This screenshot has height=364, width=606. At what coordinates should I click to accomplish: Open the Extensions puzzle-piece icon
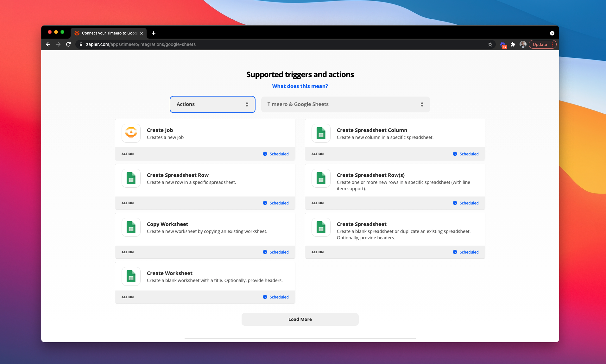point(513,44)
